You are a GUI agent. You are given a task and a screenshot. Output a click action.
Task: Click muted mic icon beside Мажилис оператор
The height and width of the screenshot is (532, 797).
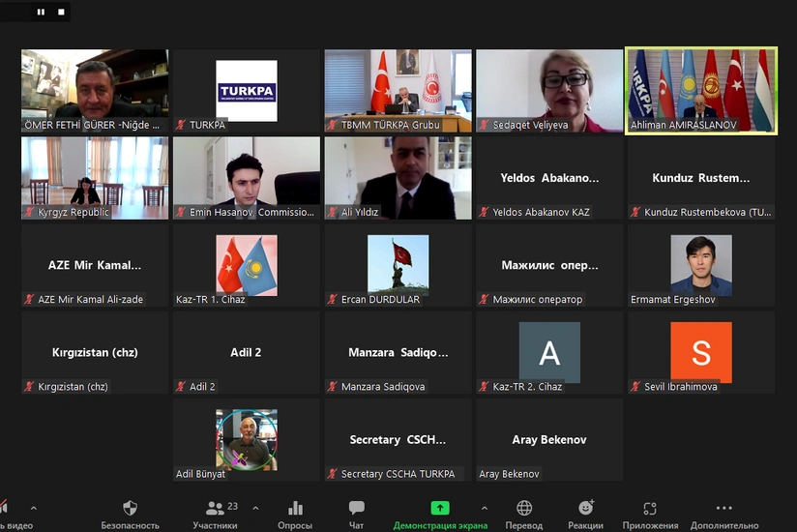pyautogui.click(x=484, y=299)
